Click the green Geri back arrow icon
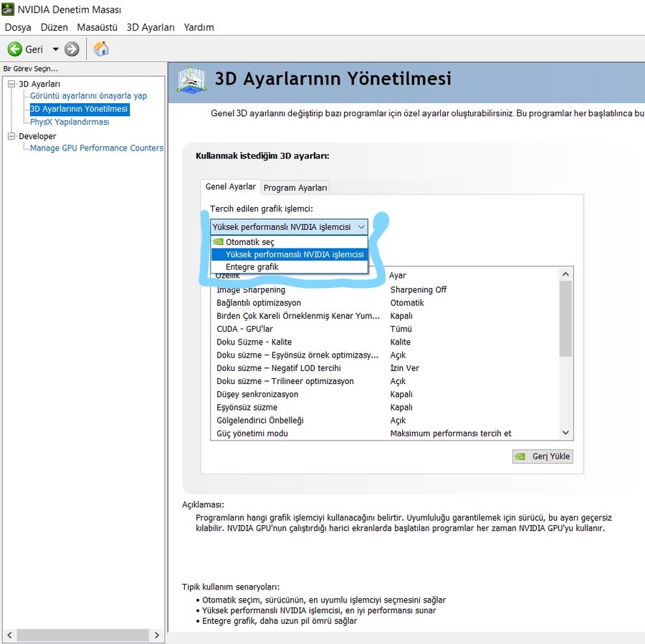This screenshot has height=644, width=645. click(x=15, y=49)
